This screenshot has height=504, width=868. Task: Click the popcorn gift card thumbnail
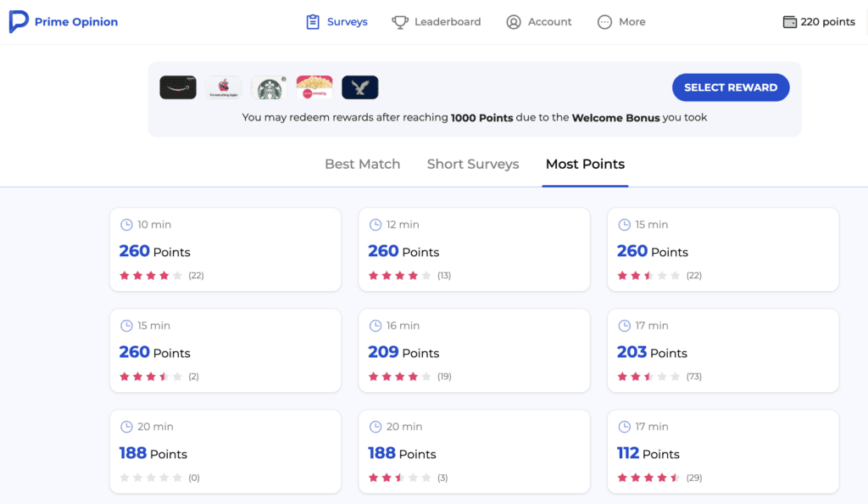(x=314, y=87)
